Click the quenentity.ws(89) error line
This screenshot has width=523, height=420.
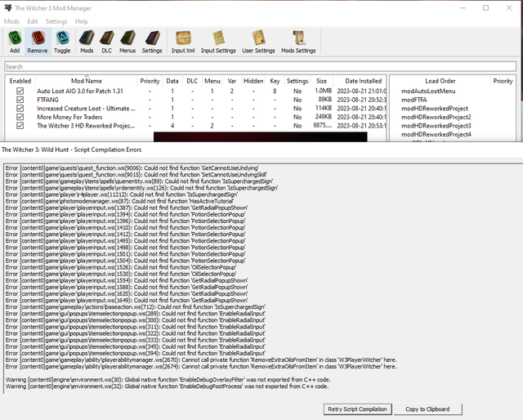[x=139, y=181]
